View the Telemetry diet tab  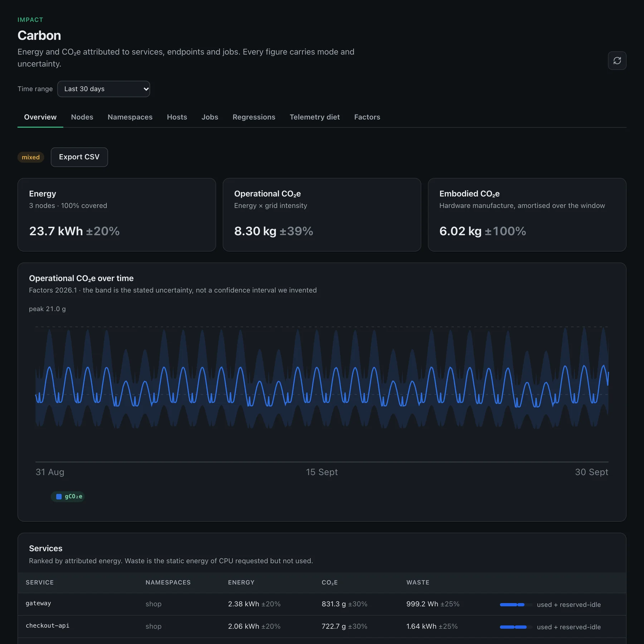click(x=314, y=117)
